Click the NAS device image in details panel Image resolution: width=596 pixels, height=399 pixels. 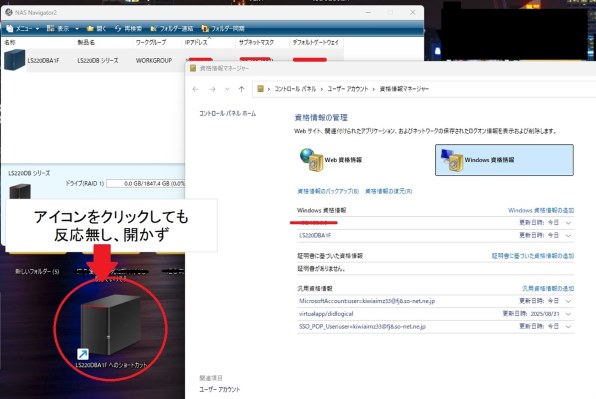[20, 191]
